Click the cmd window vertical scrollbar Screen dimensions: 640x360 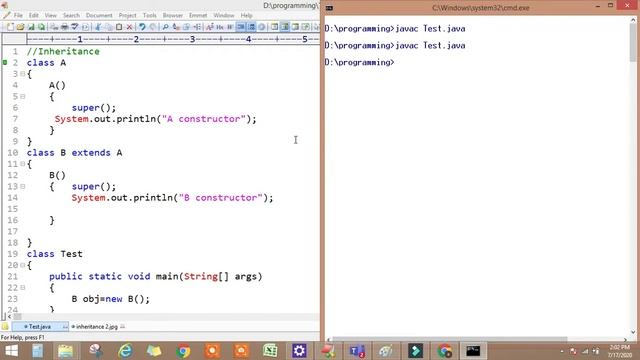pos(633,176)
